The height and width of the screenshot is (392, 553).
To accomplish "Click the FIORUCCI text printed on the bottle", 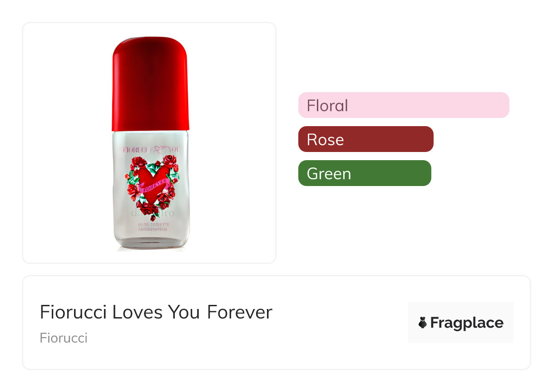I will click(136, 149).
